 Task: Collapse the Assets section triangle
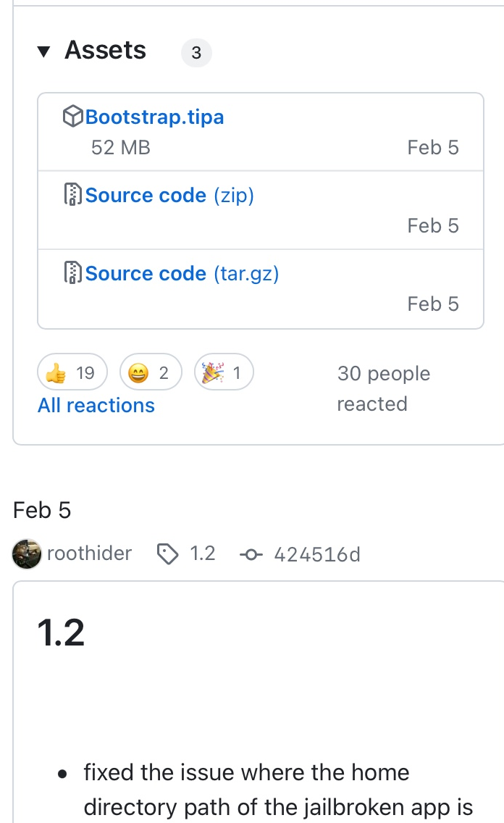click(x=43, y=51)
